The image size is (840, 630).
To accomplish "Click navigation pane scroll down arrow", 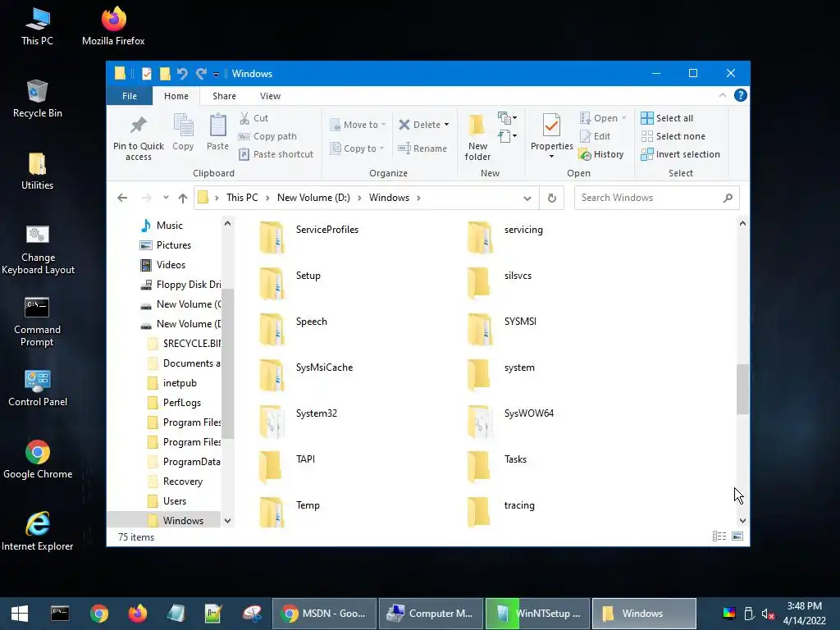I will (x=228, y=521).
